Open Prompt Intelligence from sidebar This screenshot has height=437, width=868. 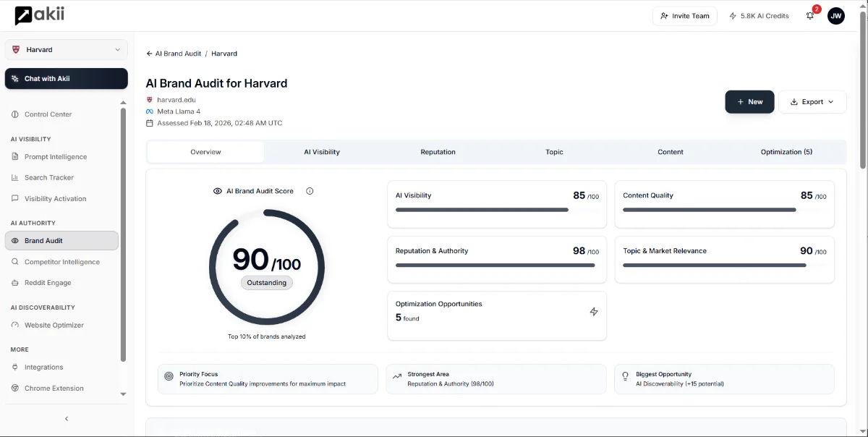[55, 157]
